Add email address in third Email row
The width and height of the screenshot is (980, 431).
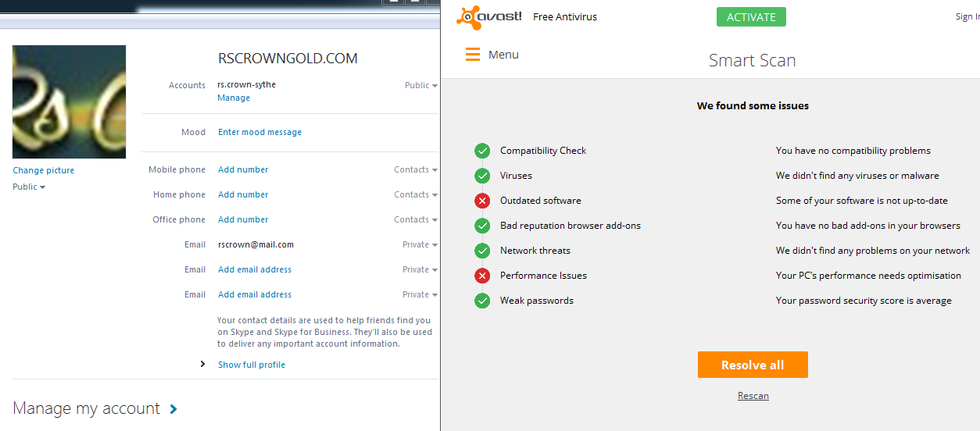255,294
